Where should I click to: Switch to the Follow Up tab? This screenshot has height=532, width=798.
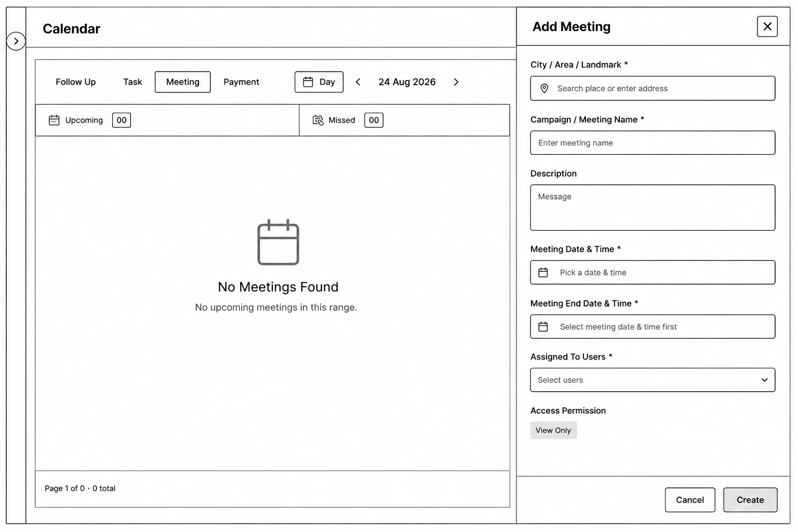click(76, 82)
